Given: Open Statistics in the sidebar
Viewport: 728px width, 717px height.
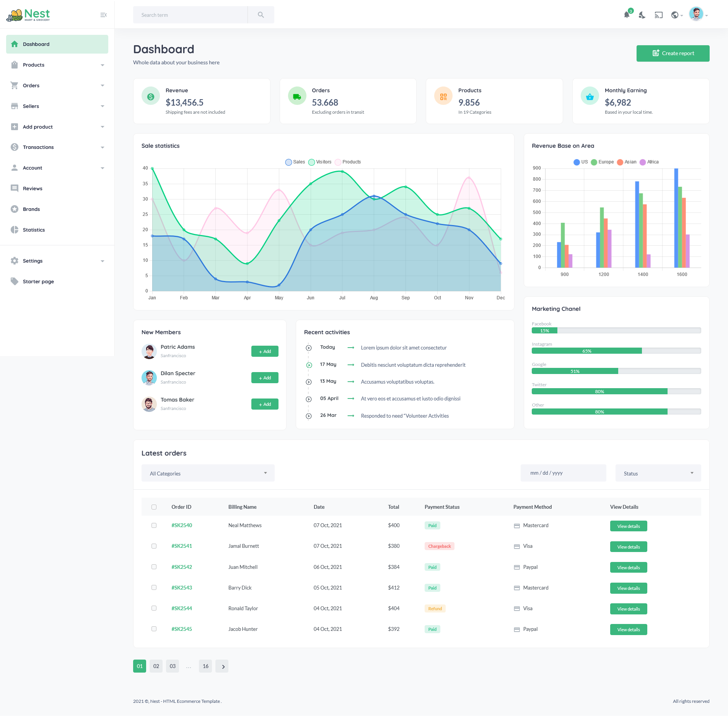Looking at the screenshot, I should 34,230.
